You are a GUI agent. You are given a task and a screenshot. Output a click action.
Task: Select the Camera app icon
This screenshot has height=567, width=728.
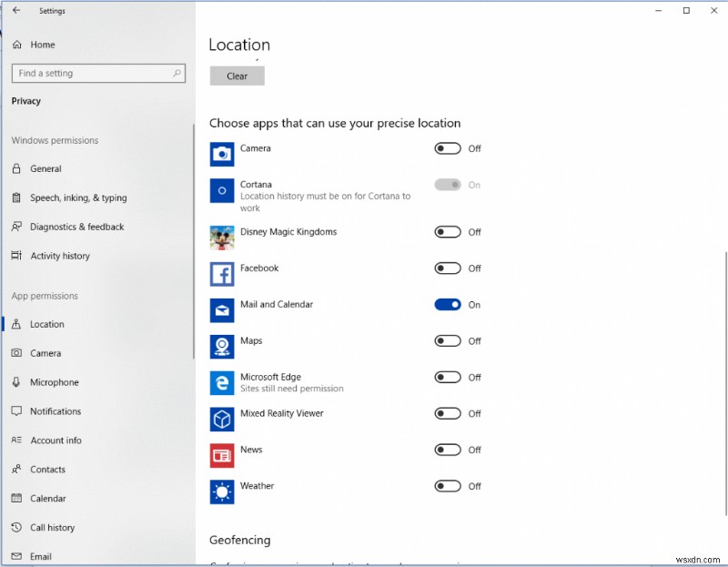[221, 154]
